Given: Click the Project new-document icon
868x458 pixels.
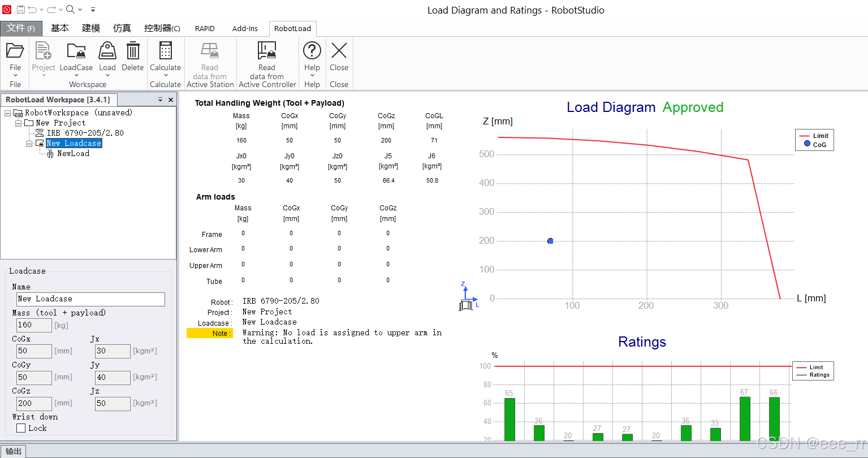Looking at the screenshot, I should pyautogui.click(x=44, y=51).
